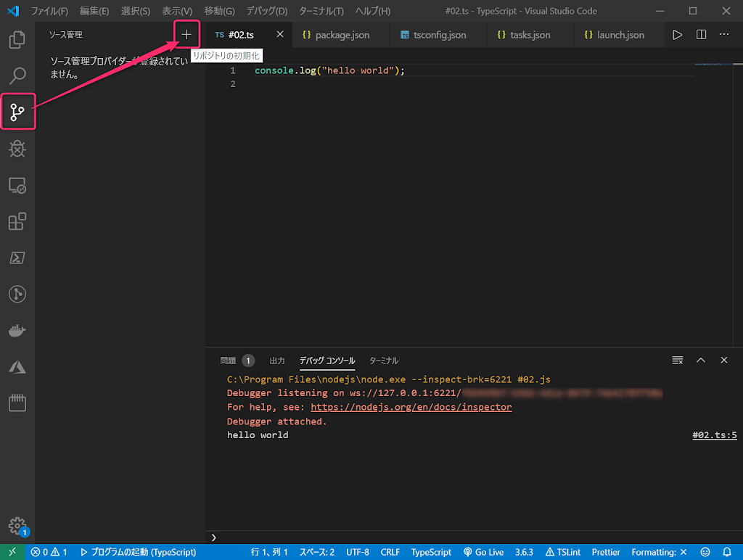Click the 'hello world' console output line
This screenshot has height=560, width=743.
[258, 435]
